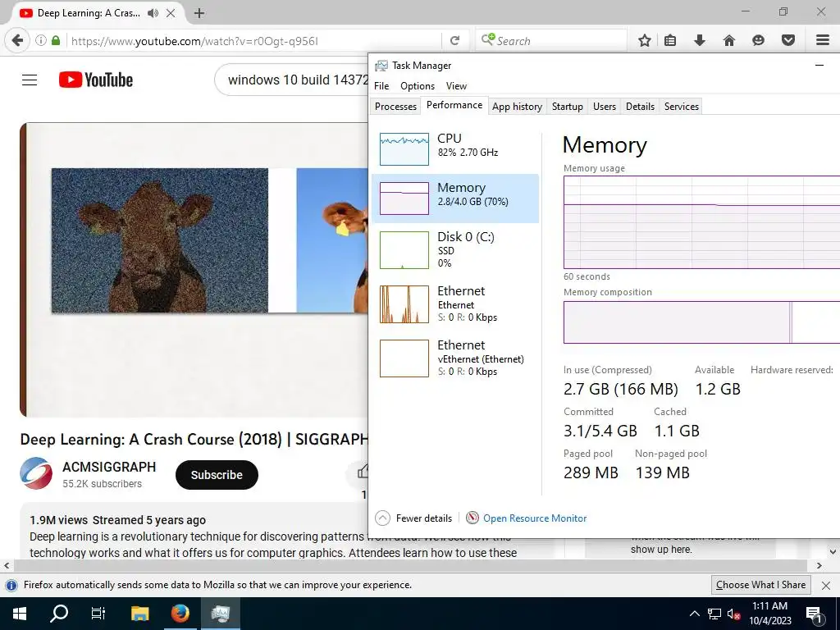
Task: Click ACMSIGGRAPH channel name
Action: (109, 467)
